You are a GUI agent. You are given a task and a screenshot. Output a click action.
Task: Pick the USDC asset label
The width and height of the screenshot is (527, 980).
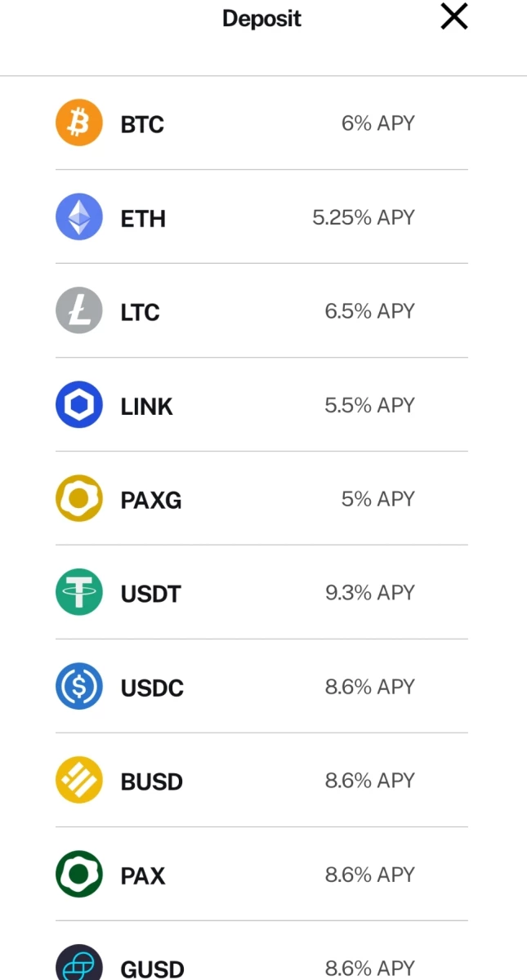pos(152,688)
